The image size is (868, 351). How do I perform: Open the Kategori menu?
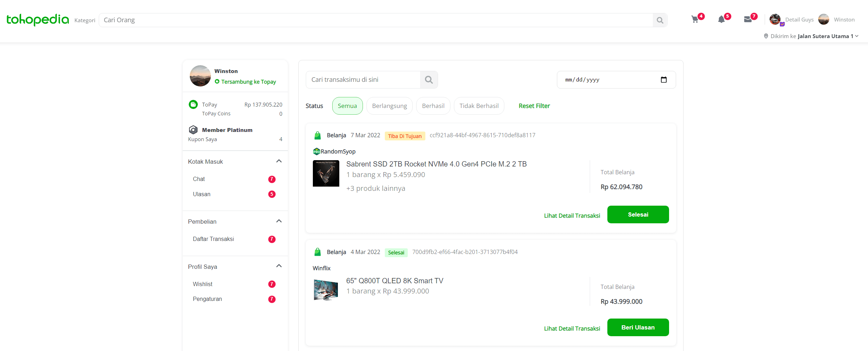click(84, 20)
